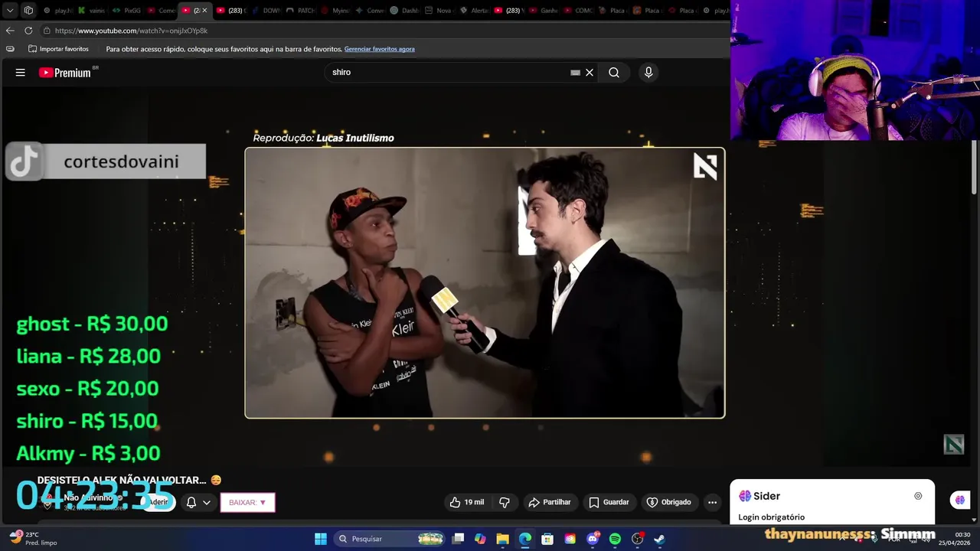Share the video via Partilhar
This screenshot has height=551, width=980.
click(x=549, y=502)
